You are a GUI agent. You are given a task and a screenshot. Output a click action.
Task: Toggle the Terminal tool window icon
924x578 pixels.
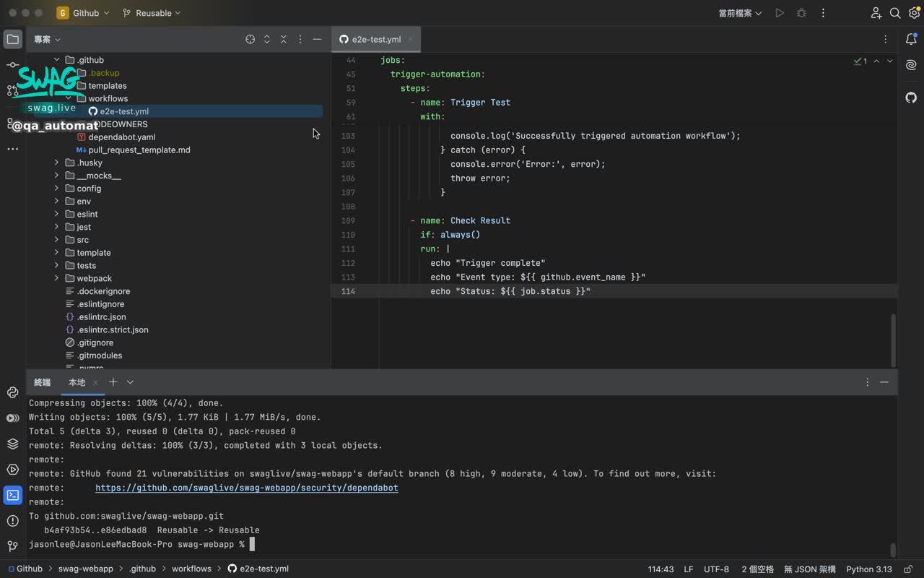pyautogui.click(x=12, y=495)
